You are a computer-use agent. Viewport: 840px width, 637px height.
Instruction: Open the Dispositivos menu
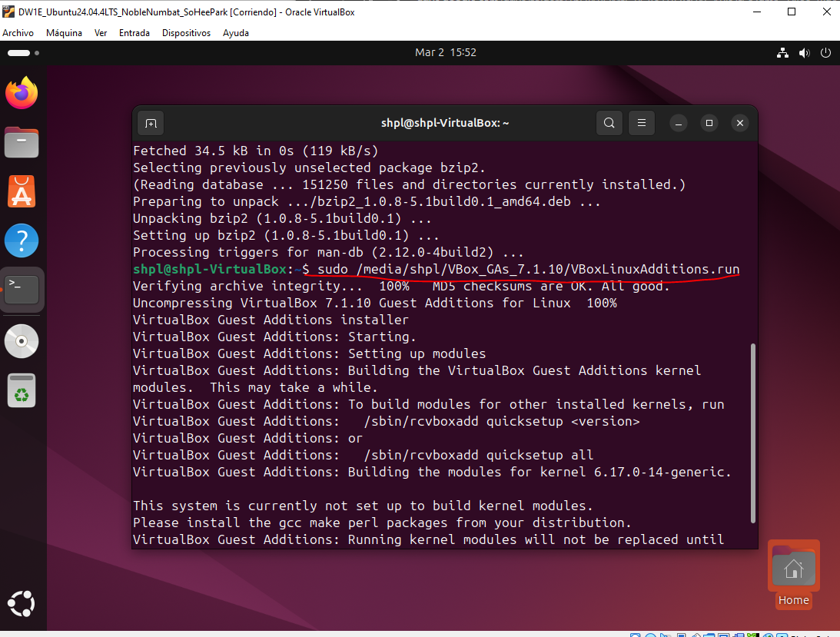point(187,33)
